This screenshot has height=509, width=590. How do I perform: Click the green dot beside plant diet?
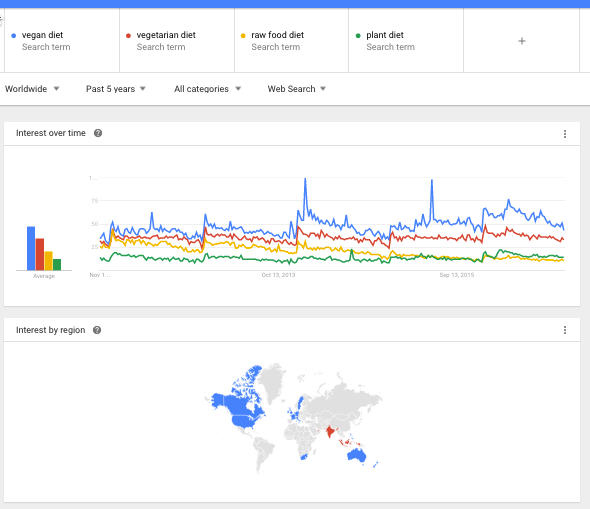click(x=358, y=36)
